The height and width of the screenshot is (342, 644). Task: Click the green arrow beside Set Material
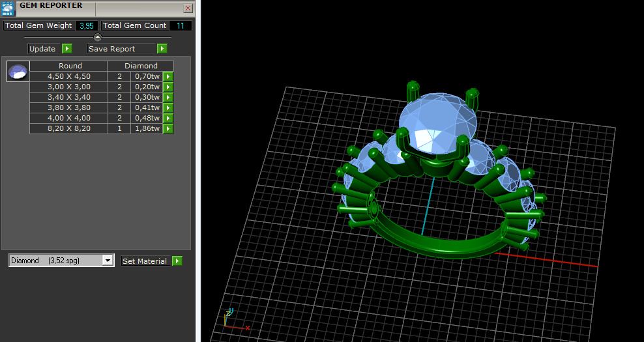177,261
